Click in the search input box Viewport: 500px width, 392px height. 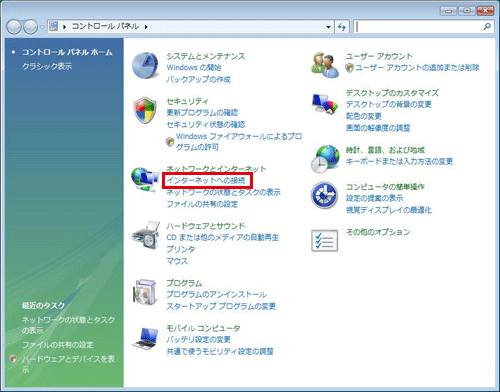(x=419, y=27)
